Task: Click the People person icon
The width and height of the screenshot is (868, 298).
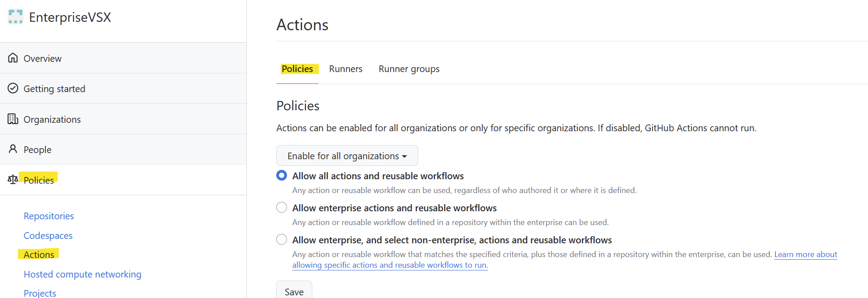Action: [x=13, y=149]
